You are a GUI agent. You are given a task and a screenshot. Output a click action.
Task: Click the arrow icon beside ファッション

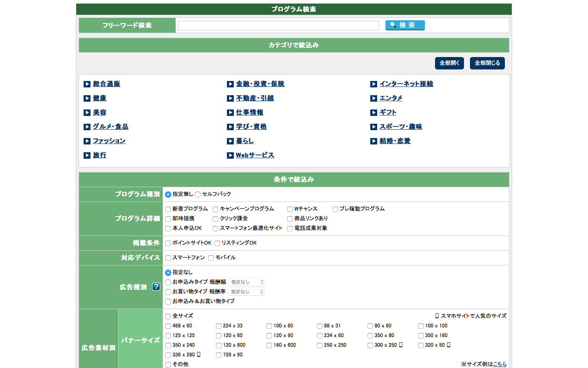pos(87,141)
